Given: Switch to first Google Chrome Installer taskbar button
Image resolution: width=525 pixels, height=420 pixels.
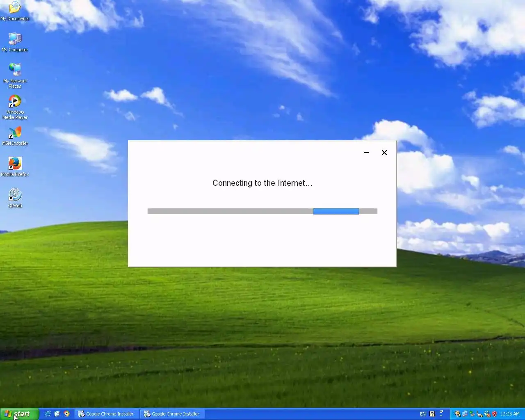Looking at the screenshot, I should coord(107,414).
